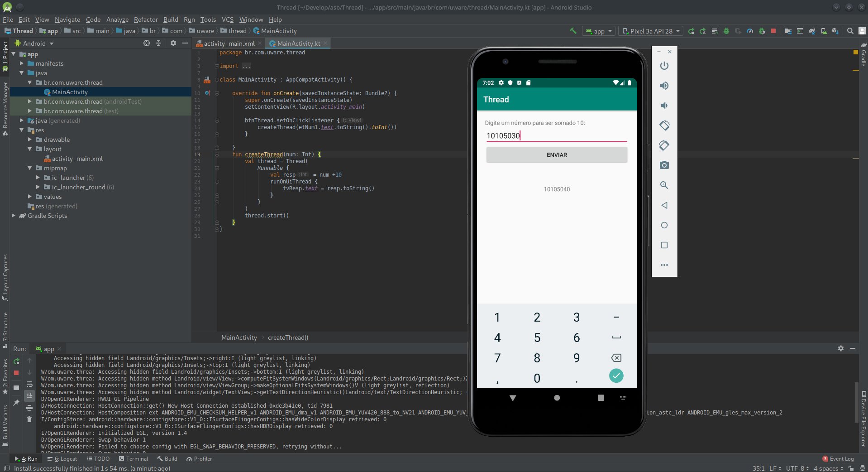Screen dimensions: 868x472
Task: Click the Debug app bug icon
Action: point(726,31)
